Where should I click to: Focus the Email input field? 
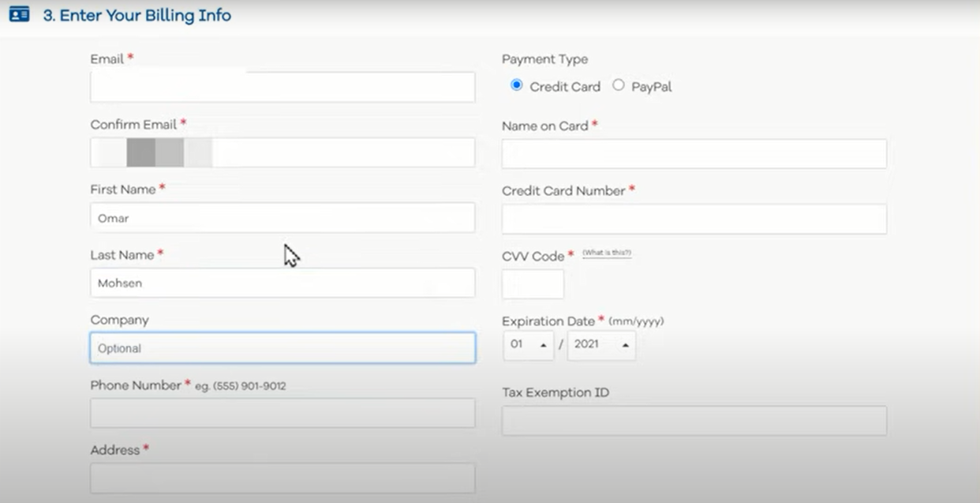tap(282, 87)
